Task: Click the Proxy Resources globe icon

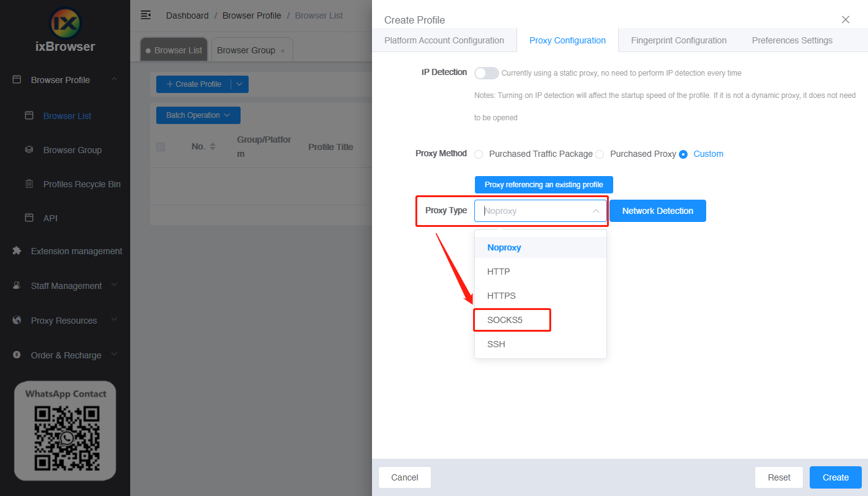Action: pyautogui.click(x=17, y=321)
